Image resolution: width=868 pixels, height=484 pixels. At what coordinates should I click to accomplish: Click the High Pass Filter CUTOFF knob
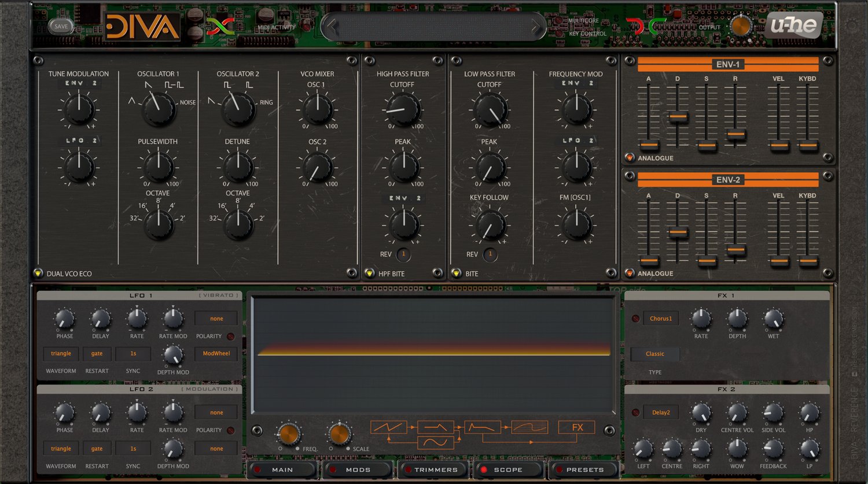(x=403, y=109)
